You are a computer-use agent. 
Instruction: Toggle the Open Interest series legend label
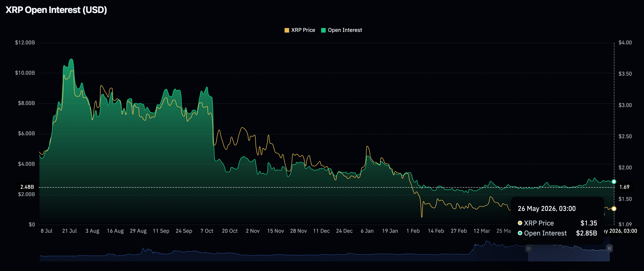pyautogui.click(x=345, y=30)
